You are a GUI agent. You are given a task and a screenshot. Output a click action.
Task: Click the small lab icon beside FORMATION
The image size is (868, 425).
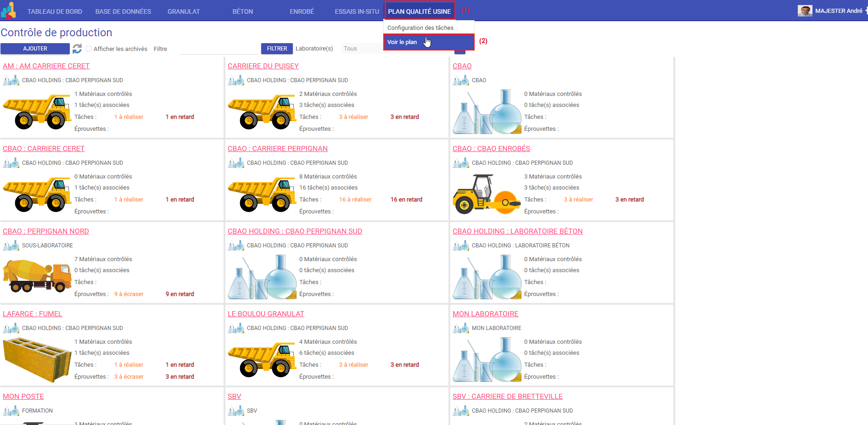click(11, 411)
